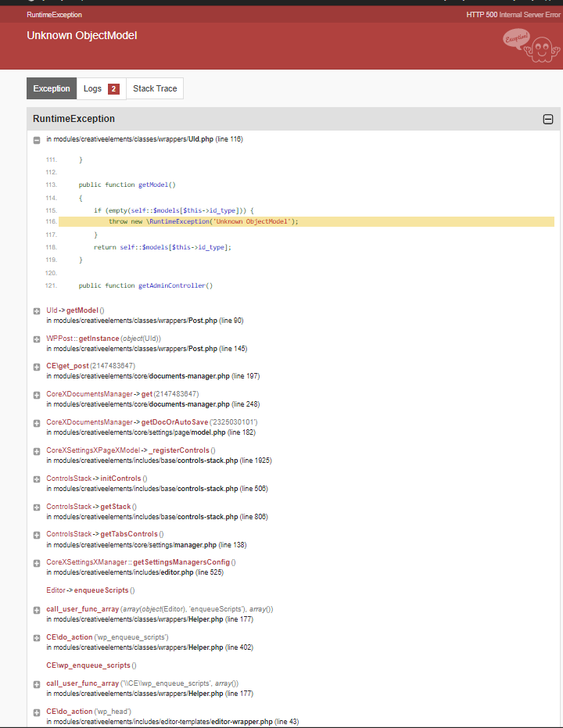
Task: Open Post.php (line 90) file link
Action: pos(145,321)
